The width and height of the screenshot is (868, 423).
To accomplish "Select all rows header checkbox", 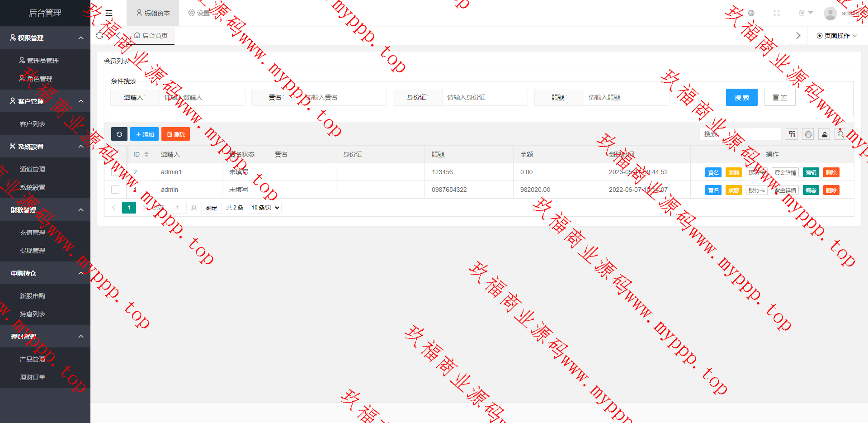I will (x=115, y=154).
